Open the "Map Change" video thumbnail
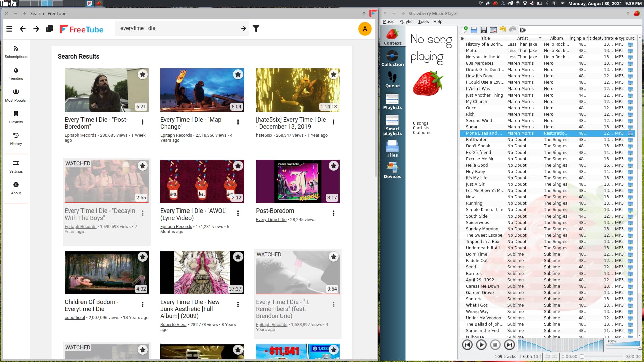Screen dimensions: 644x362 click(x=202, y=90)
